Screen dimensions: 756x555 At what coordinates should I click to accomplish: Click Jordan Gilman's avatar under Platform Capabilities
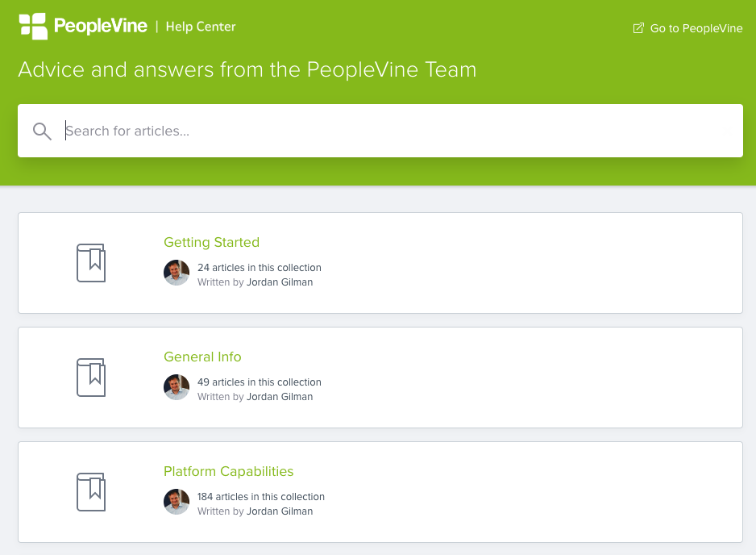point(177,502)
